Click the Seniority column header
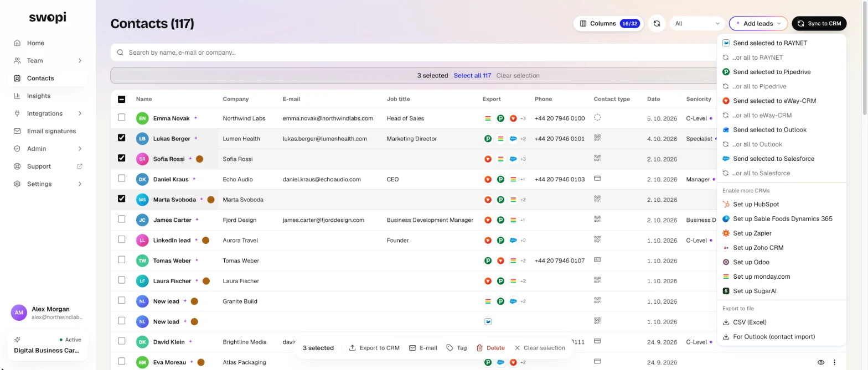The image size is (868, 370). click(698, 99)
